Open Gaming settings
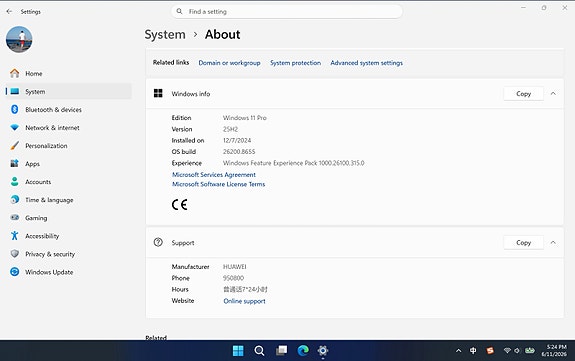This screenshot has height=361, width=575. point(69,218)
